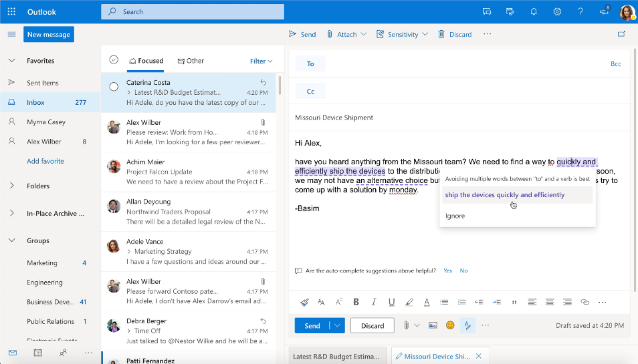Switch to the Other tab

pyautogui.click(x=191, y=61)
